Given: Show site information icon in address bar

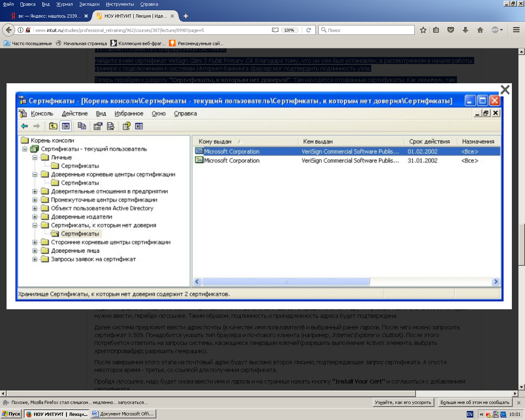Looking at the screenshot, I should [21, 30].
